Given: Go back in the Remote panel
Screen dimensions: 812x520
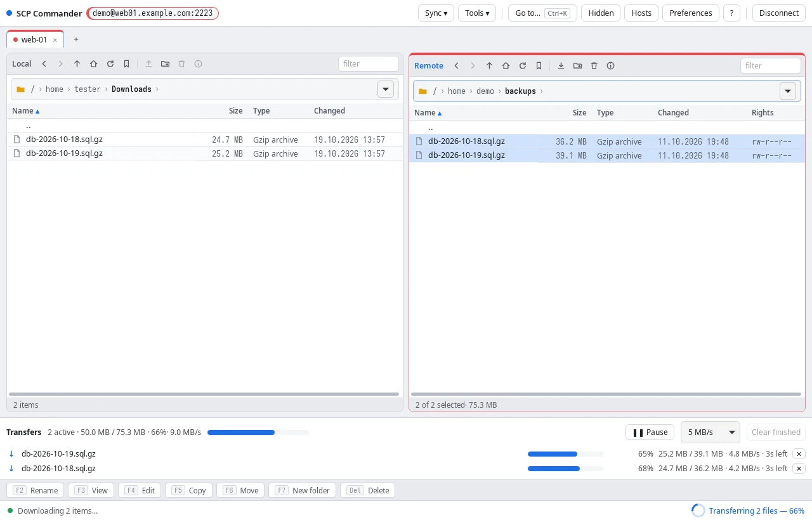Looking at the screenshot, I should pyautogui.click(x=457, y=65).
